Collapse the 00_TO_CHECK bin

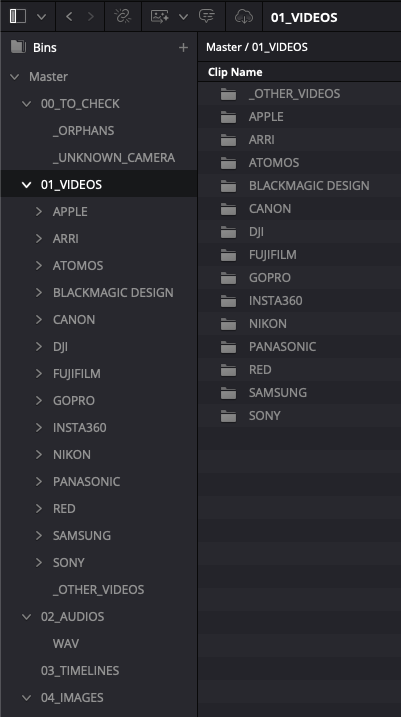coord(27,104)
